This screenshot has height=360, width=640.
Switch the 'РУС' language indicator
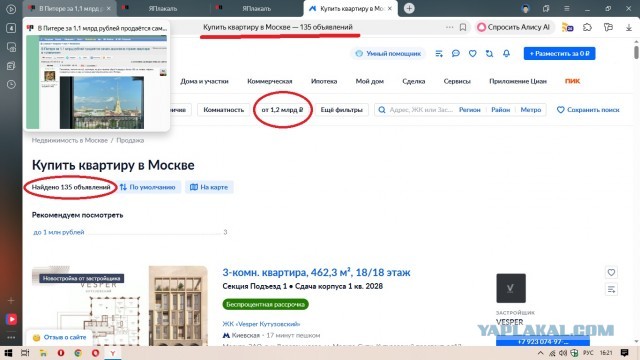click(588, 353)
